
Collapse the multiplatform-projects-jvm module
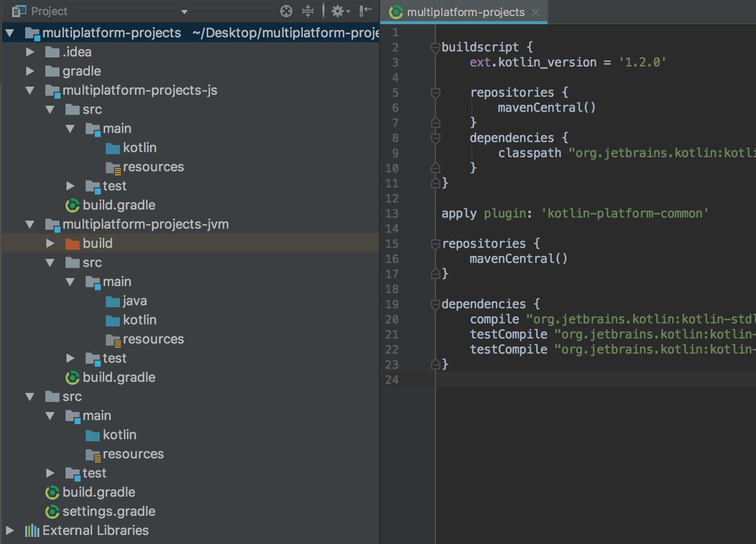pos(30,225)
